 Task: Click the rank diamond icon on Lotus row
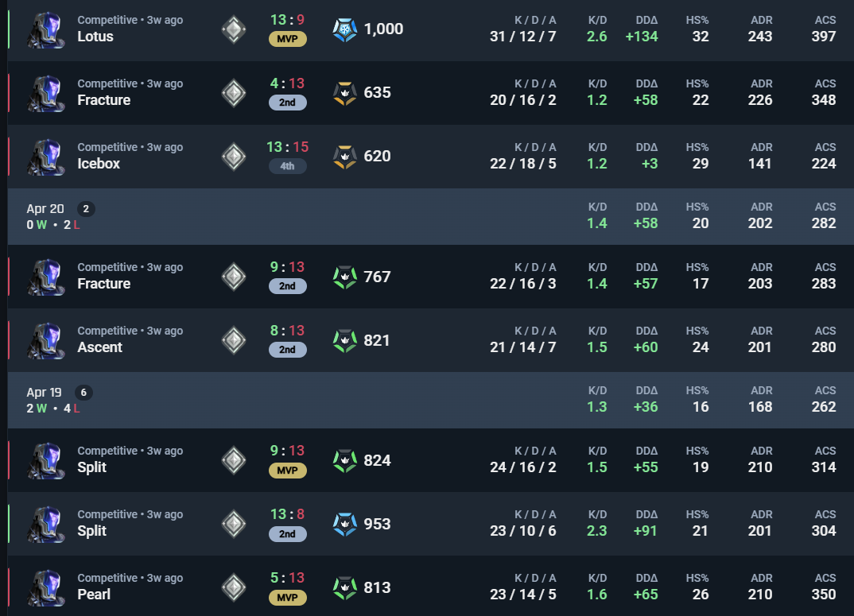click(x=234, y=29)
